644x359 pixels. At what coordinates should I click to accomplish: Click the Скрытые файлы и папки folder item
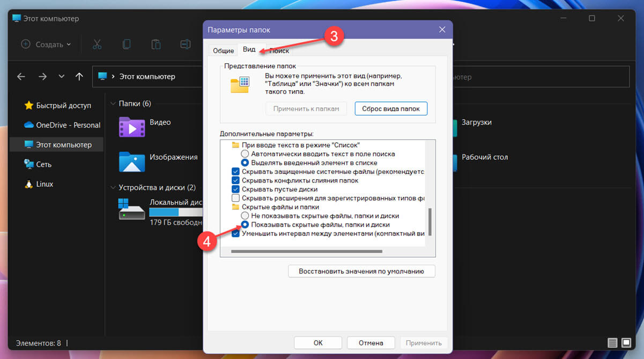(275, 207)
